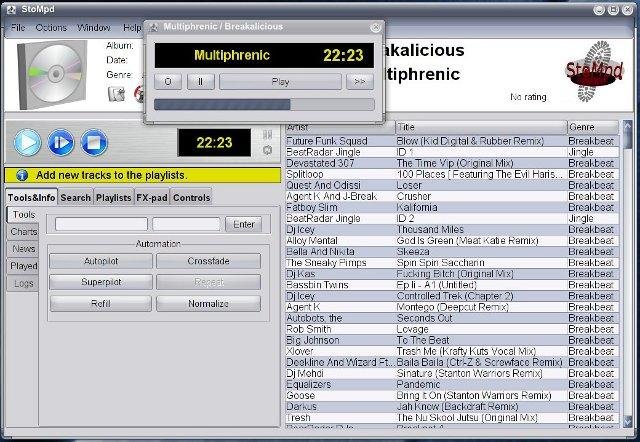
Task: Select The Sneaky Pimps track row
Action: pos(452,262)
